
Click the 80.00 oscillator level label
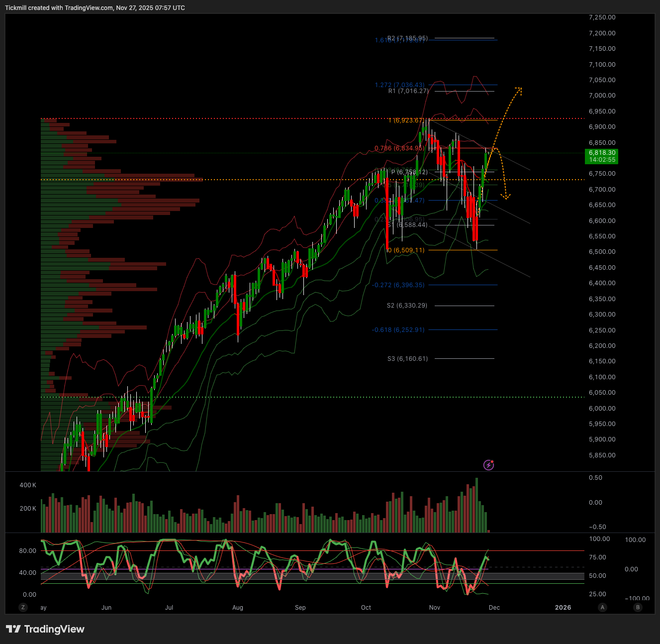click(28, 551)
